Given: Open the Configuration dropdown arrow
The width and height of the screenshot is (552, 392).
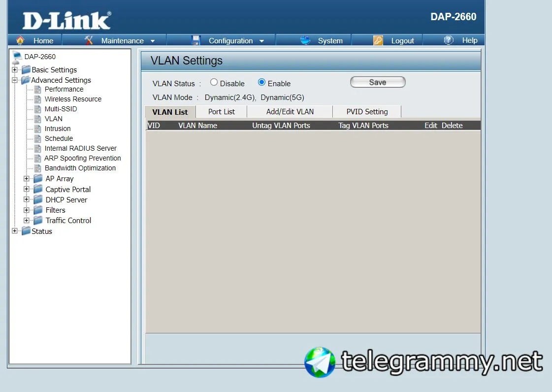Looking at the screenshot, I should (261, 41).
